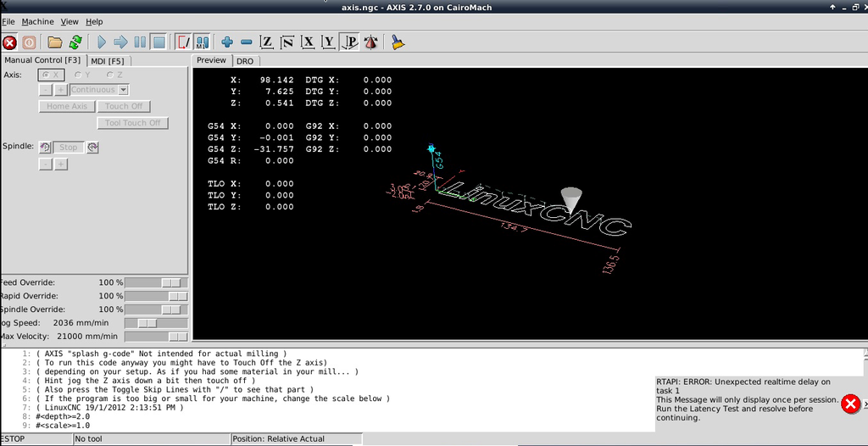Start spindle counterclockwise icon

point(46,148)
